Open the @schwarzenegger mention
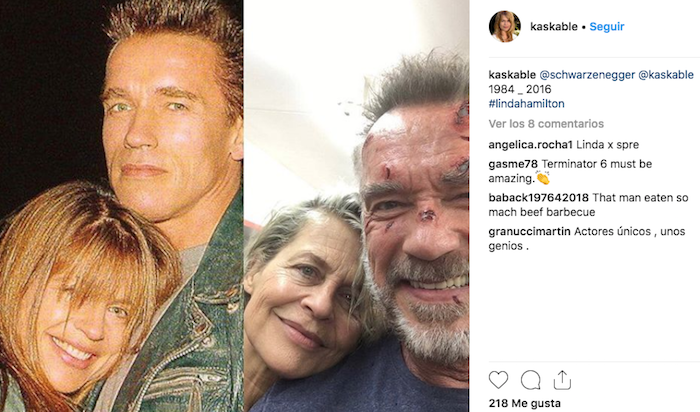 pos(586,75)
